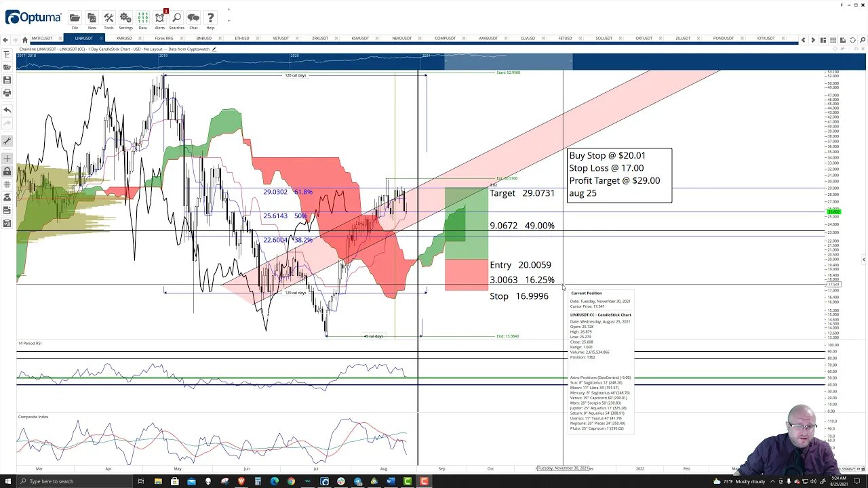868x488 pixels.
Task: Click the Windows Start button
Action: 9,481
